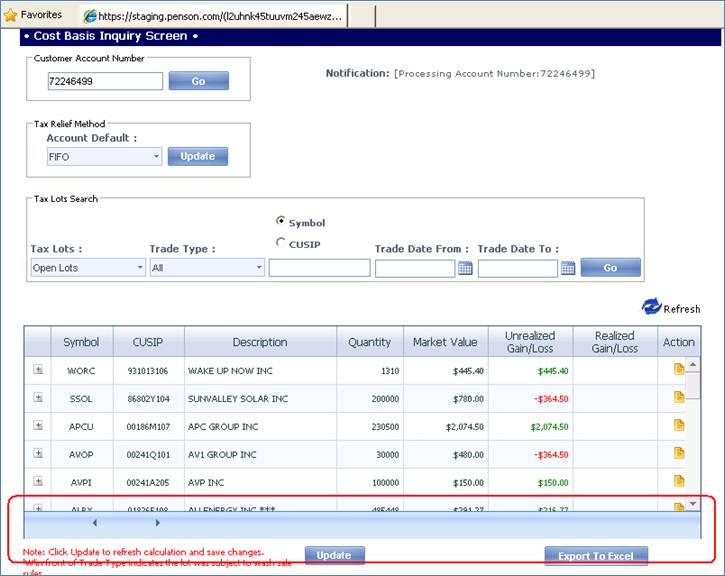725x576 pixels.
Task: Open the Trade Type dropdown
Action: click(x=207, y=268)
